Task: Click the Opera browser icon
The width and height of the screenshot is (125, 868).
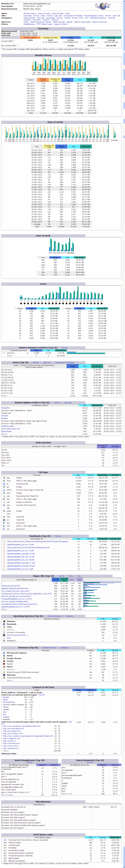Action: 4,667
